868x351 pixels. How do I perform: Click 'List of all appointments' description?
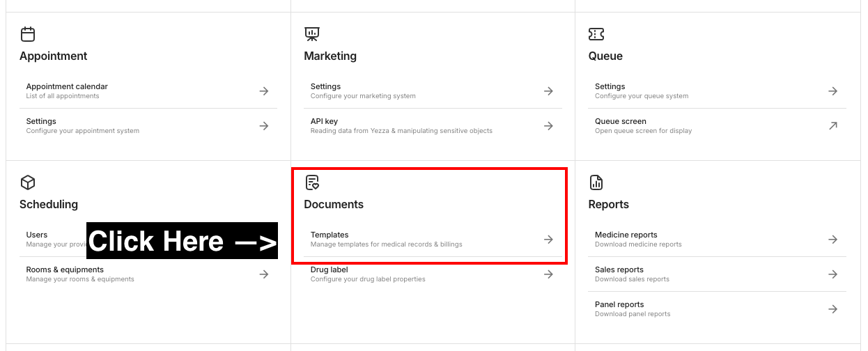tap(63, 96)
